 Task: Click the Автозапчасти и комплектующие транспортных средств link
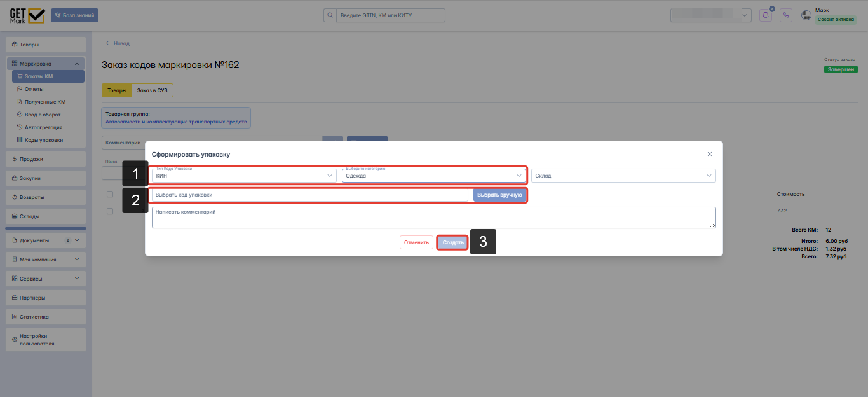tap(176, 121)
